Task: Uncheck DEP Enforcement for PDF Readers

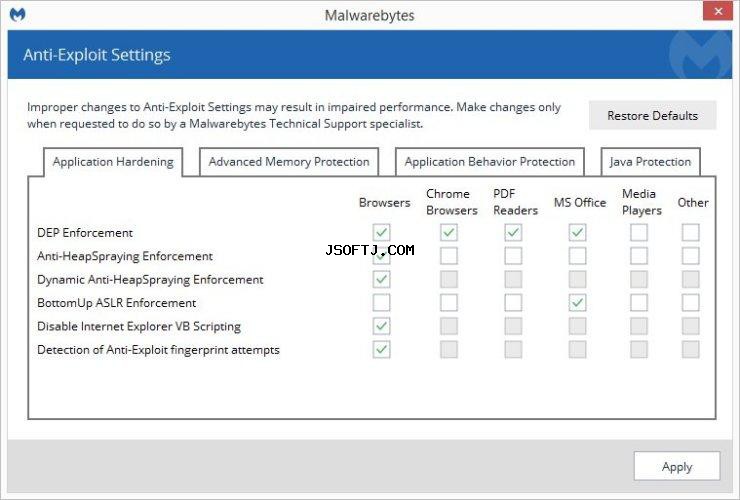Action: 513,232
